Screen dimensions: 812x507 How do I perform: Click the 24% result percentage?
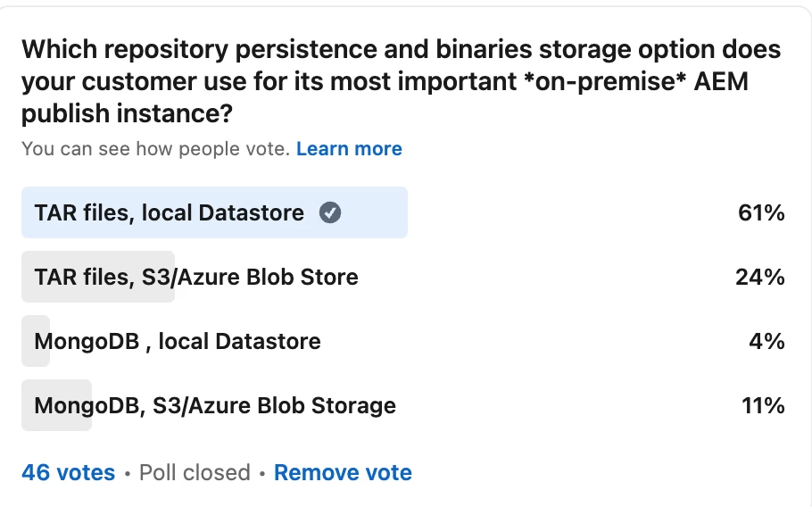pyautogui.click(x=759, y=278)
